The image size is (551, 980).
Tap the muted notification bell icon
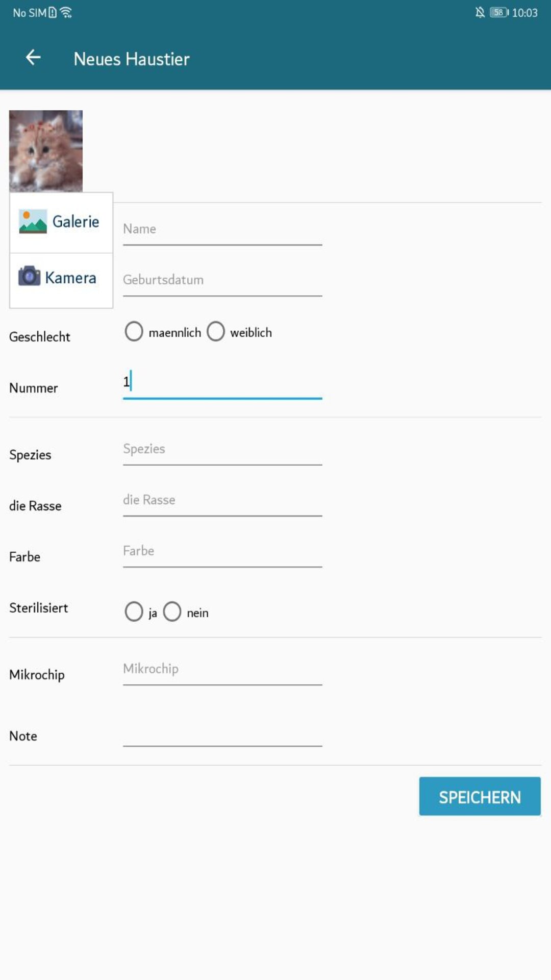[x=480, y=12]
